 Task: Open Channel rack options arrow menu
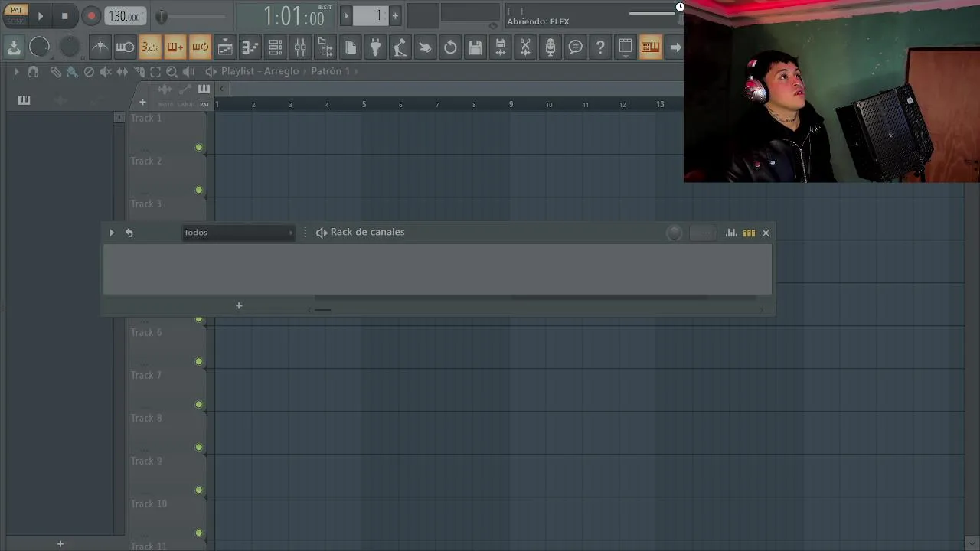point(112,233)
